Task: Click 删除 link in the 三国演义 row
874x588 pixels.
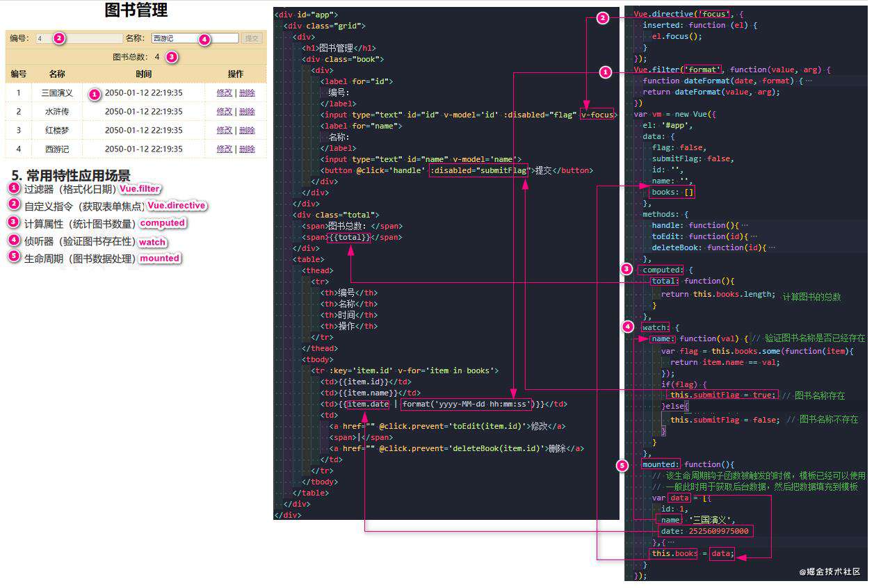Action: tap(247, 92)
